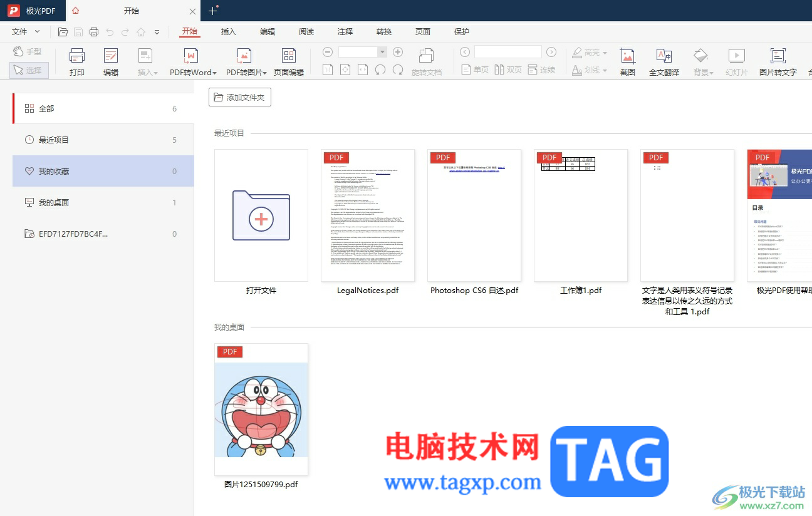Click the 打开文件 open file tile

(261, 215)
